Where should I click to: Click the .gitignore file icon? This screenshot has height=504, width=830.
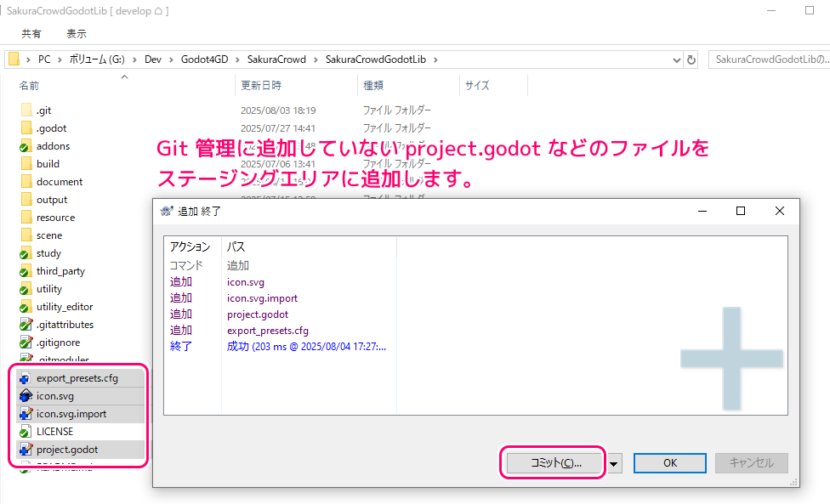click(x=26, y=343)
